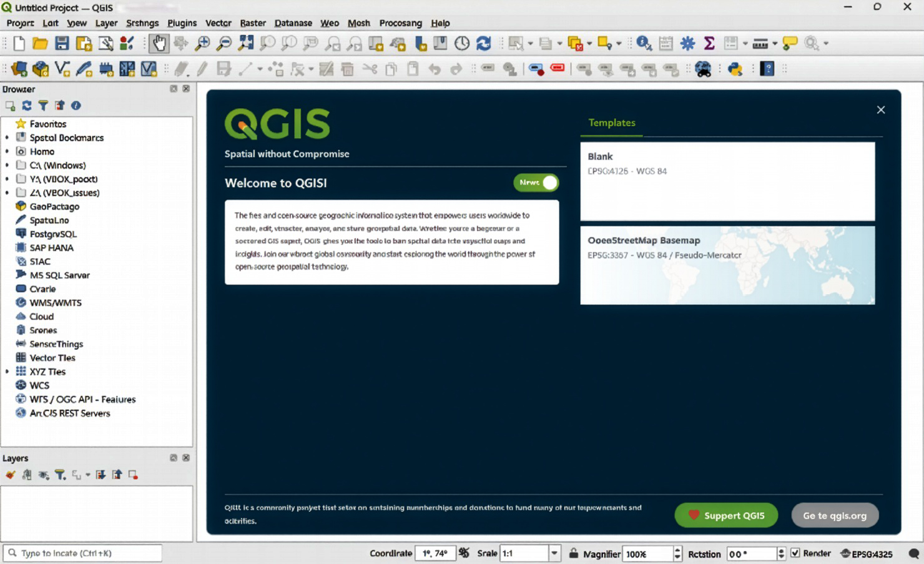Save the project with the floppy disk icon
The height and width of the screenshot is (564, 924).
coord(62,43)
